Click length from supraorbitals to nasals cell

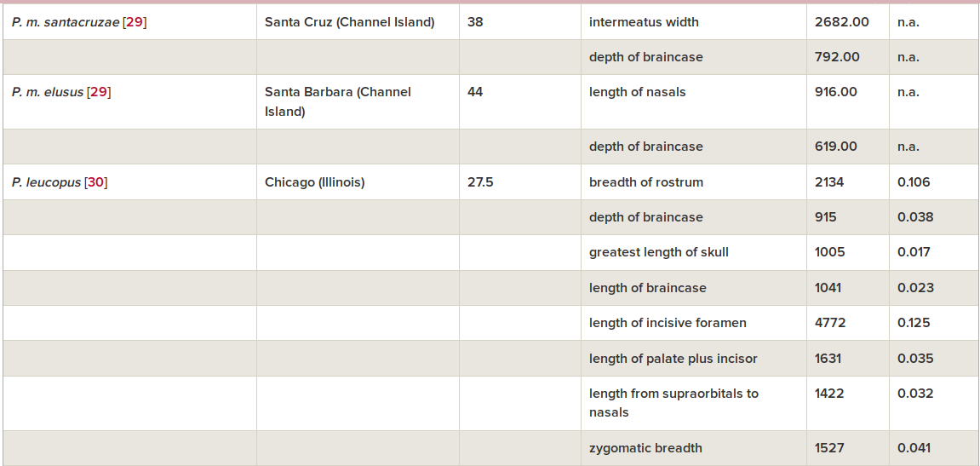[x=694, y=403]
